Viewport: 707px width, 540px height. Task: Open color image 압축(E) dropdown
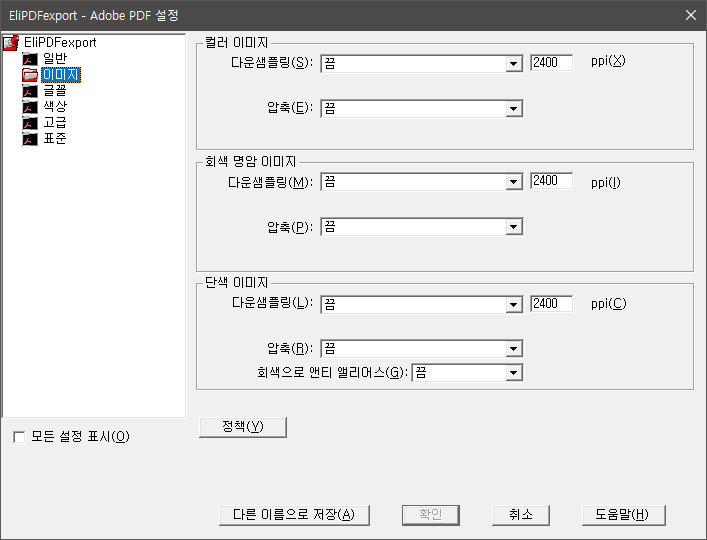pyautogui.click(x=422, y=109)
